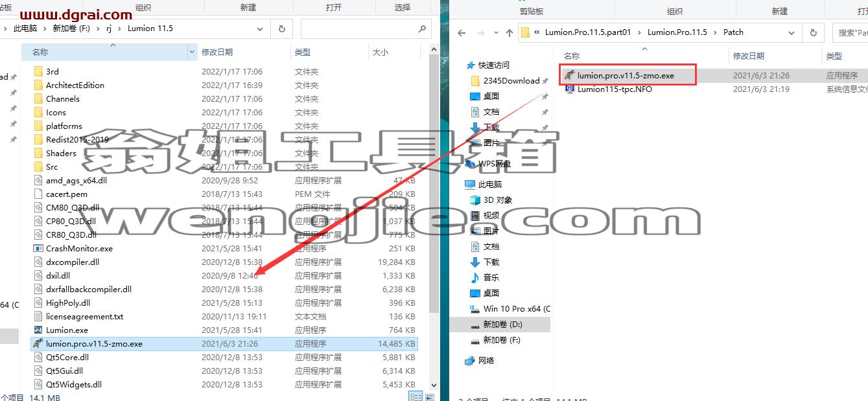Select the CrashMonitor.exe file icon
Image resolution: width=868 pixels, height=401 pixels.
point(38,249)
